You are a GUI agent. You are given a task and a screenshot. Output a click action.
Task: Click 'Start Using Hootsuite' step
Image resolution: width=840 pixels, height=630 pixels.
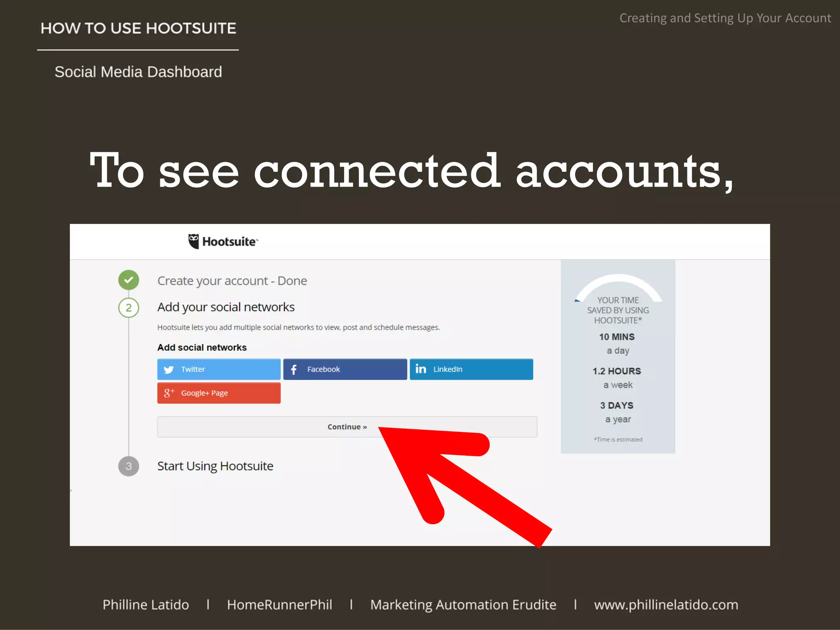(x=215, y=466)
